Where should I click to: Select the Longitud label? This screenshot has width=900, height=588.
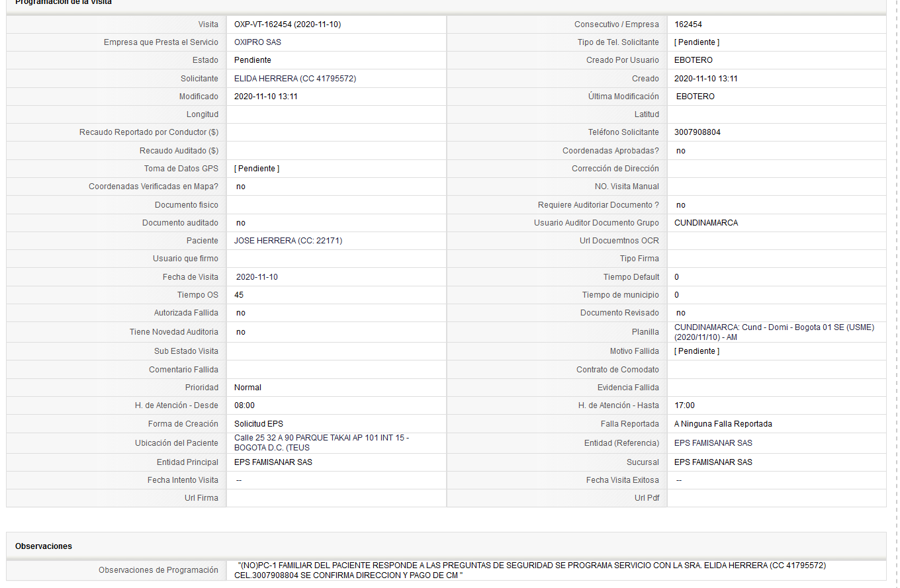[202, 114]
